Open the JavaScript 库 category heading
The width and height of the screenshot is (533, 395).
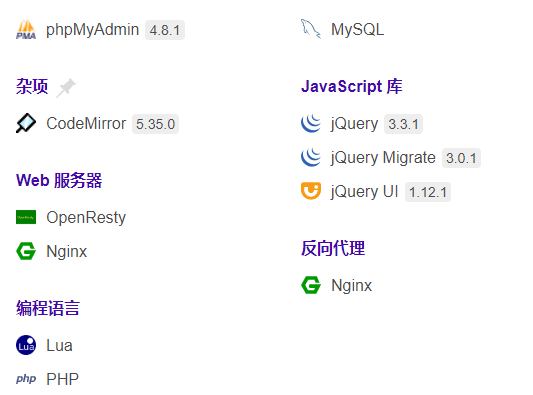pyautogui.click(x=351, y=86)
